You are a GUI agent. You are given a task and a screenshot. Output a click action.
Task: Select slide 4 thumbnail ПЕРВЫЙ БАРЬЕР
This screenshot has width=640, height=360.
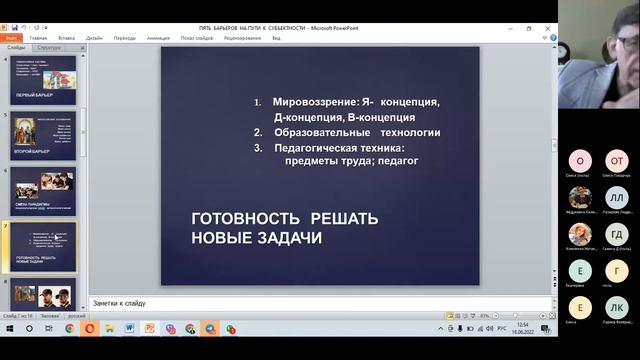pyautogui.click(x=43, y=80)
